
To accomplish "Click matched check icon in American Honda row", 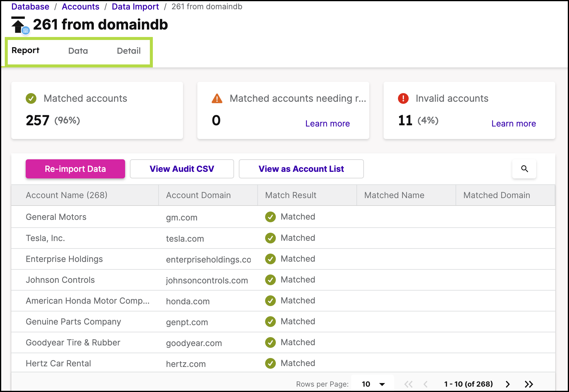I will 270,301.
